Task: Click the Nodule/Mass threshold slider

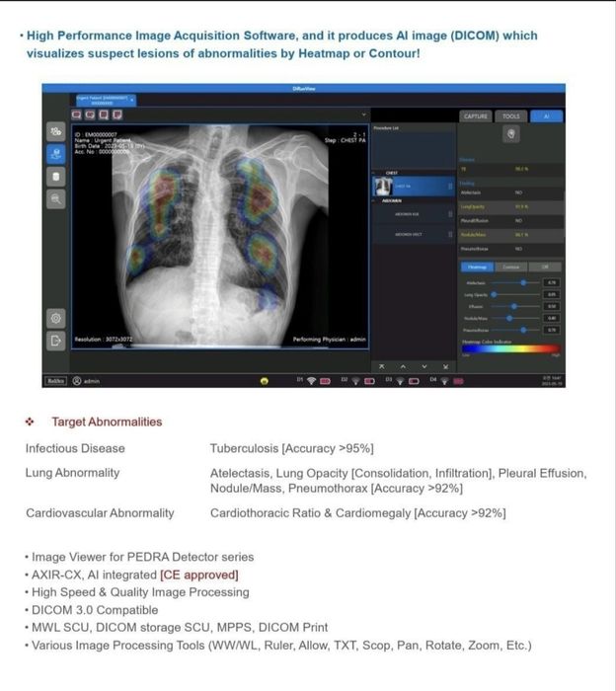Action: click(515, 318)
